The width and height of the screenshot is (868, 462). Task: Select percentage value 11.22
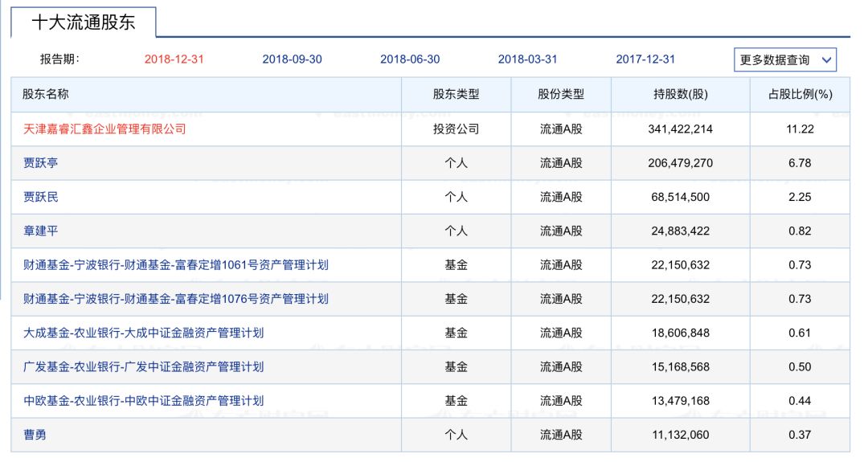point(800,129)
